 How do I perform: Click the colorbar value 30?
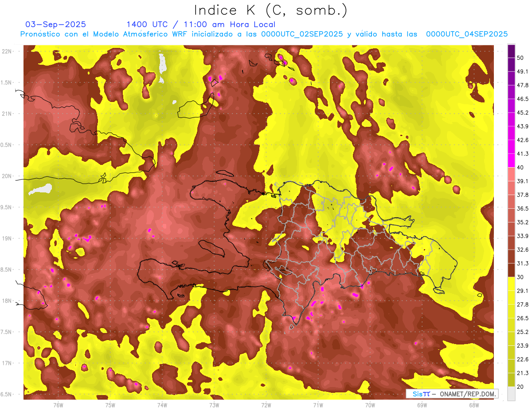pos(520,277)
